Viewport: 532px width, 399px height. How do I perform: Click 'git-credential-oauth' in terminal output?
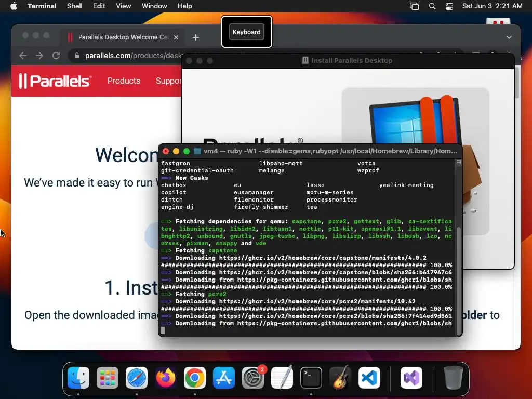click(x=197, y=170)
